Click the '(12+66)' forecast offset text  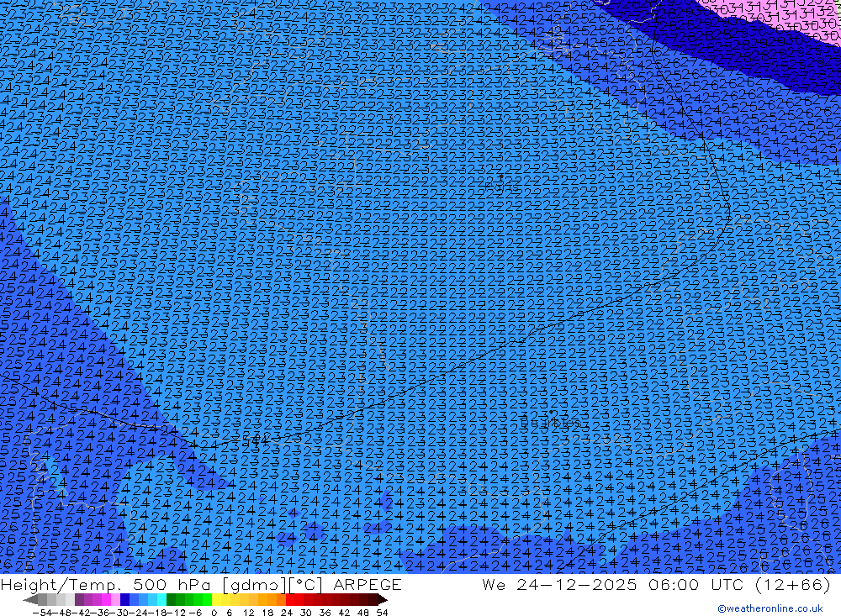click(x=792, y=584)
